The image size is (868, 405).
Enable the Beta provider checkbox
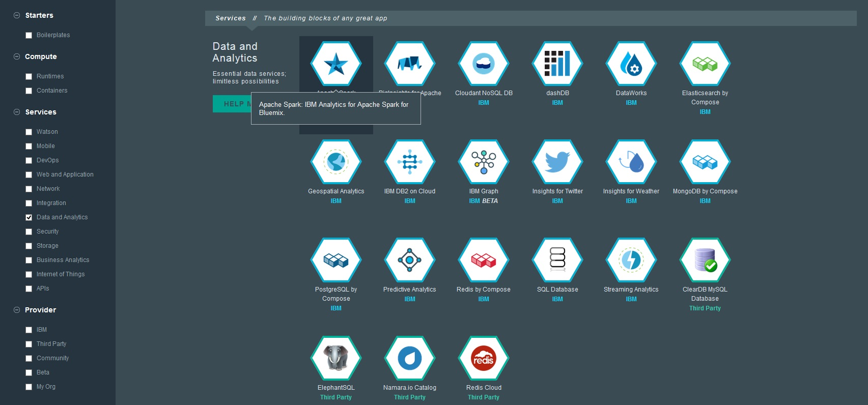tap(29, 373)
